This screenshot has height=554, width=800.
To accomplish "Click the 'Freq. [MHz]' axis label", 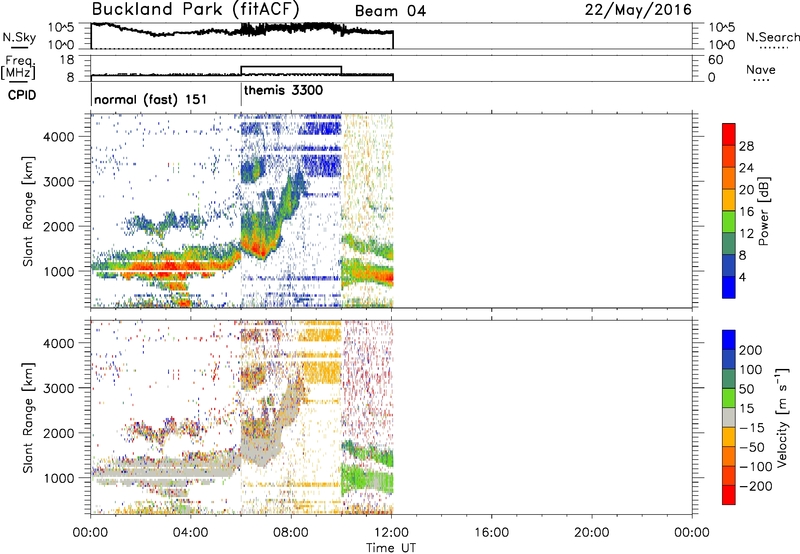I will tap(19, 67).
